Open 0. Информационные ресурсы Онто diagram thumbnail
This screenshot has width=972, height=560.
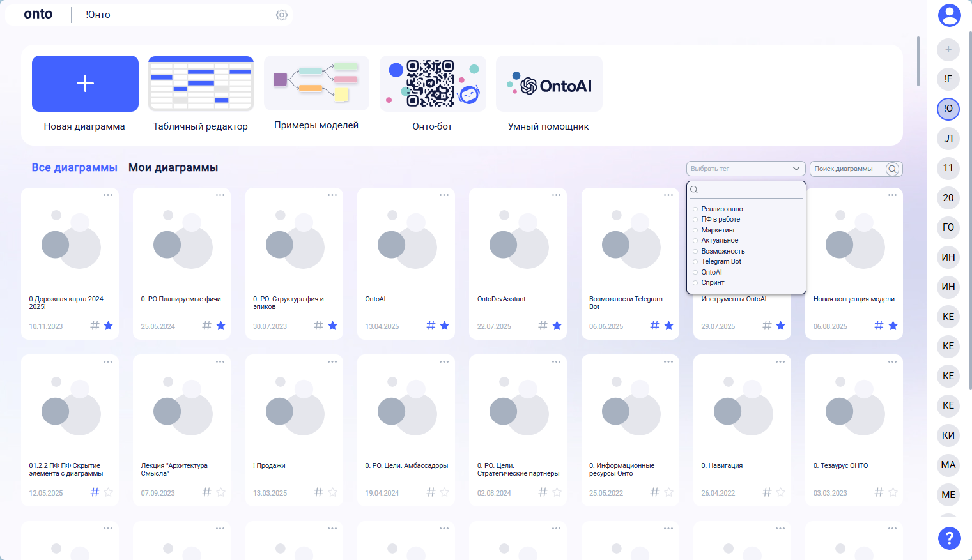click(631, 406)
